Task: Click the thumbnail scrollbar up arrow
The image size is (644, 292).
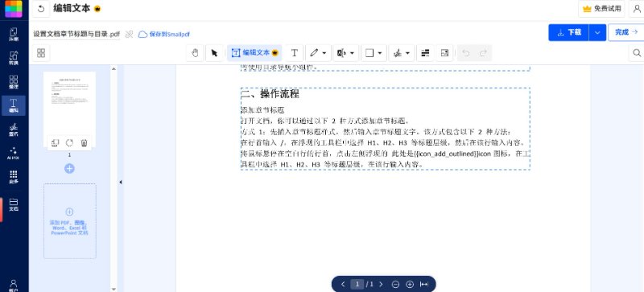Action: point(114,69)
